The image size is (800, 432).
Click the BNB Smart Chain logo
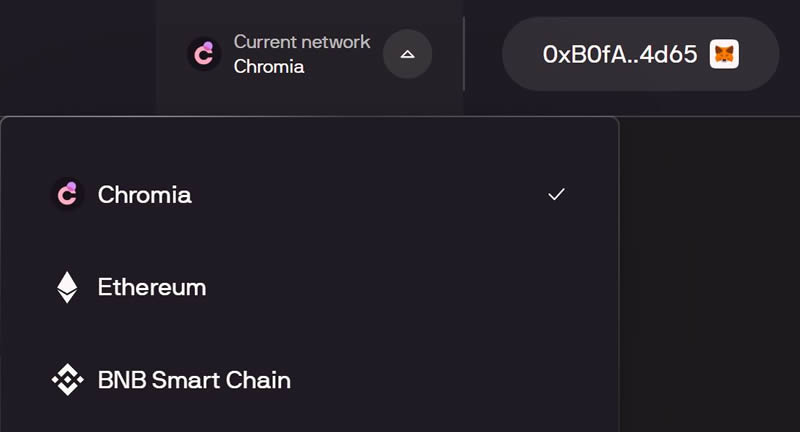coord(67,380)
